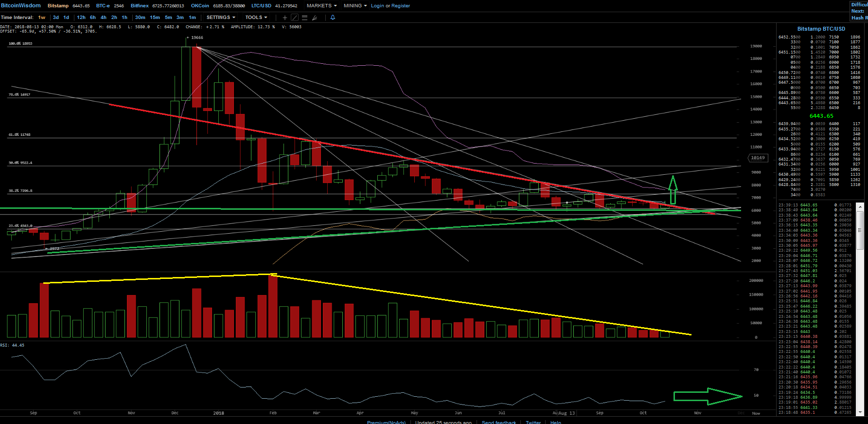Click the Difficulty mining info box
Screen dimensions: 868x424
click(x=859, y=11)
